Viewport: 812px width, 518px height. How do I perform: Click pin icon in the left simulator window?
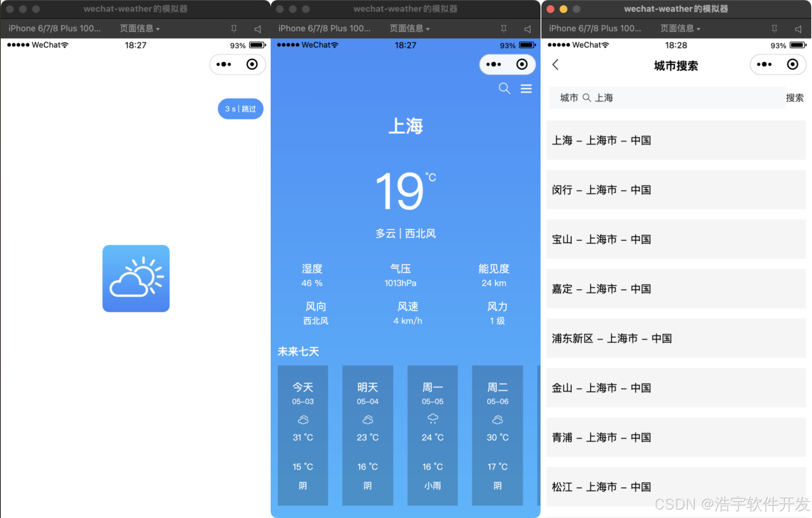234,29
